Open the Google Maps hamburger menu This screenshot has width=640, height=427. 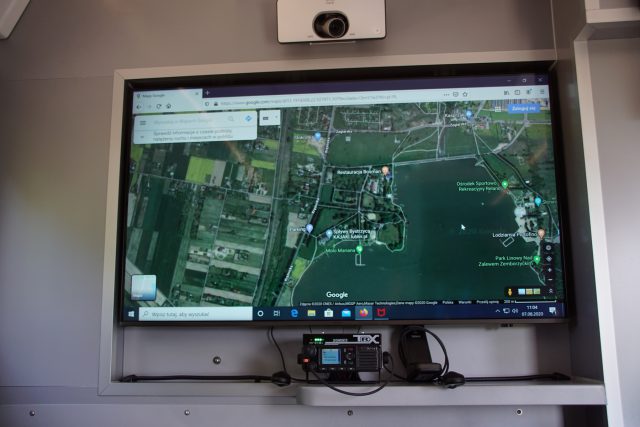tap(143, 122)
